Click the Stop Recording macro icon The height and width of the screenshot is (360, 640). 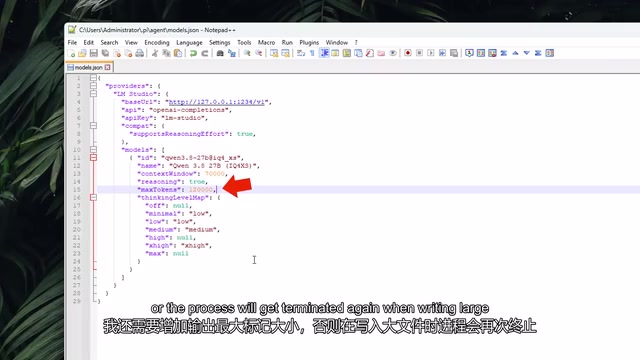(419, 53)
